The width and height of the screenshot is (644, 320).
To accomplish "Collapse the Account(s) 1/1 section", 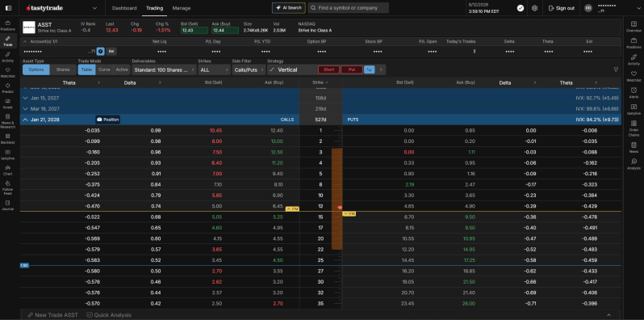I will pyautogui.click(x=25, y=41).
